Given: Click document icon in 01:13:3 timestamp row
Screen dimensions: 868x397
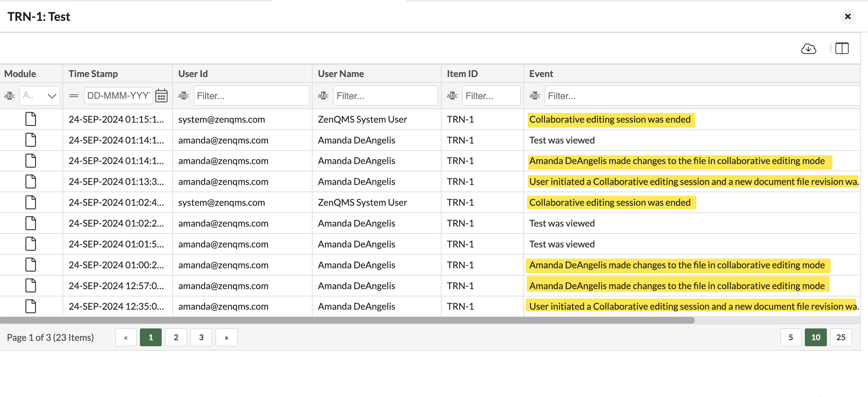Looking at the screenshot, I should (31, 182).
